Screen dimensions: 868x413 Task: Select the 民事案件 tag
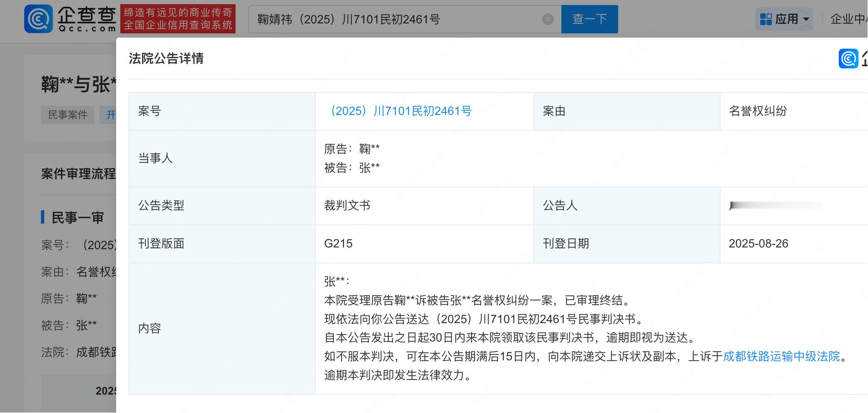[x=68, y=115]
